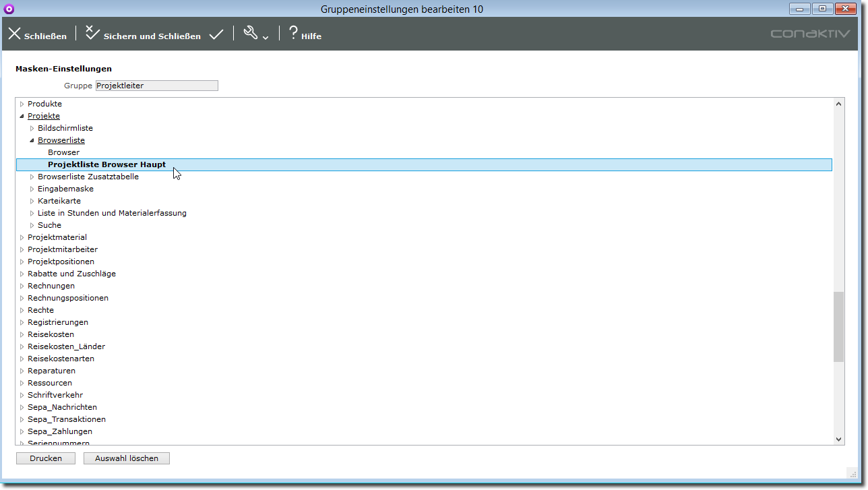Click Sichern und Schließen toolbar icon
The width and height of the screenshot is (868, 490).
[x=93, y=34]
